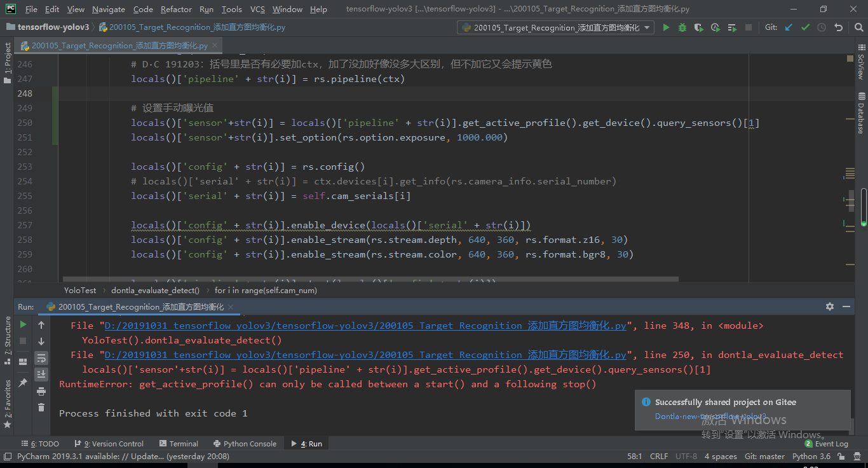Viewport: 868px width, 468px height.
Task: Commit changes using the green checkmark icon
Action: coord(806,27)
